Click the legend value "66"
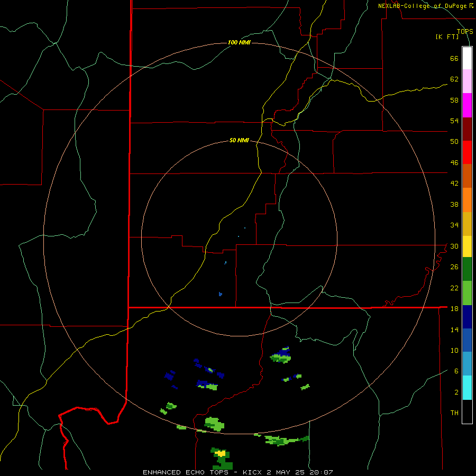The image size is (476, 476). coord(454,58)
